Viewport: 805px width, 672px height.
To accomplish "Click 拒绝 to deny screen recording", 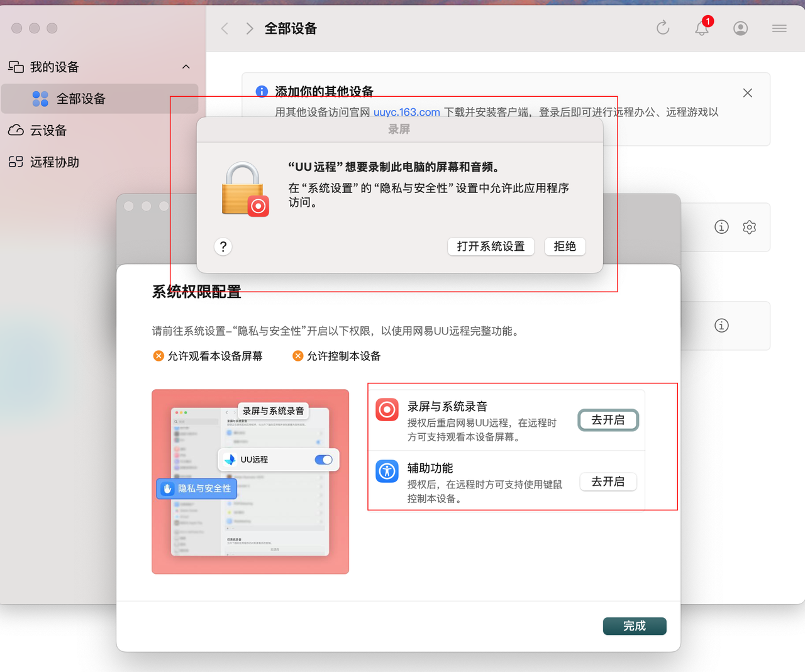I will coord(564,246).
